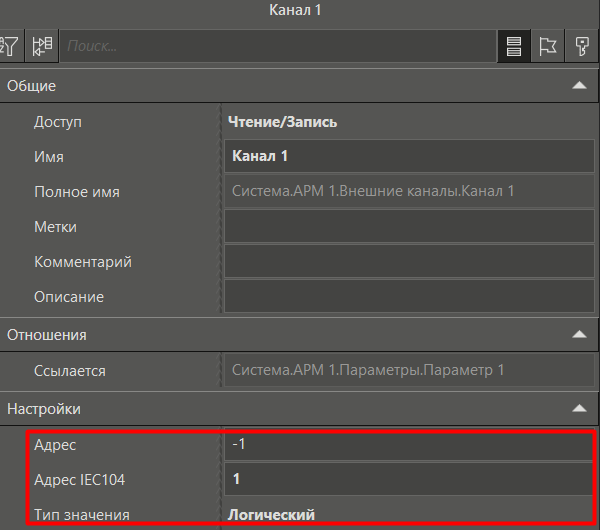Viewport: 600px width, 530px height.
Task: Click the pin icon in toolbar
Action: tap(581, 46)
